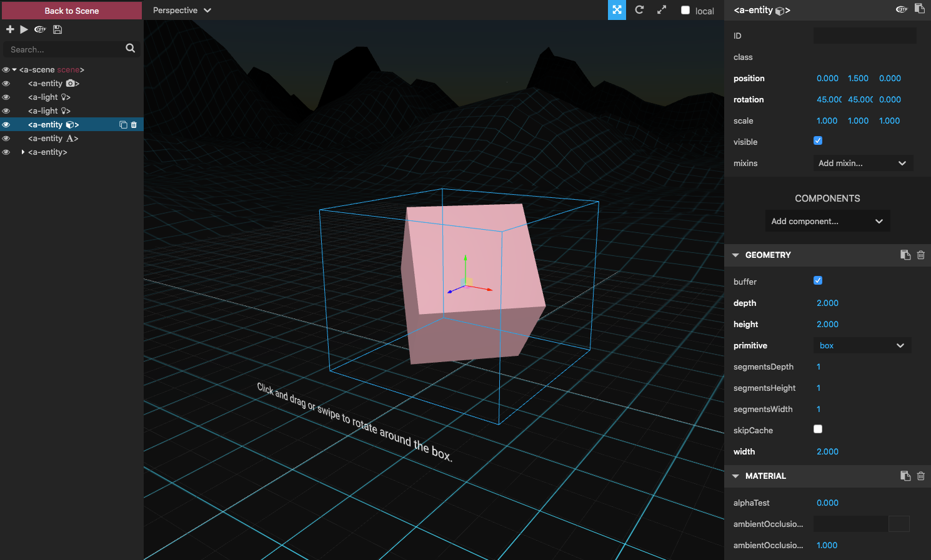Click scale X value 1.000
The width and height of the screenshot is (931, 560).
point(827,120)
